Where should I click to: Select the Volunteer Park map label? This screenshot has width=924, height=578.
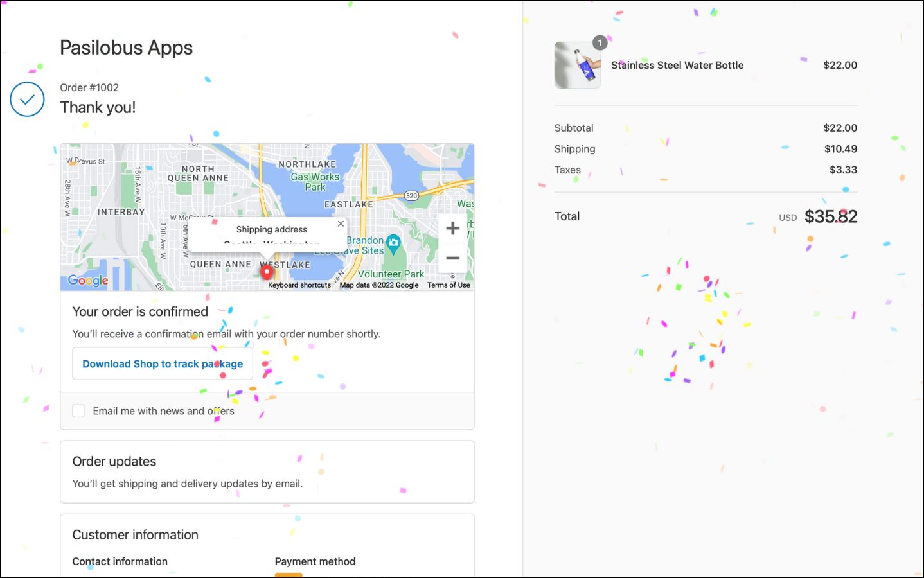(391, 274)
